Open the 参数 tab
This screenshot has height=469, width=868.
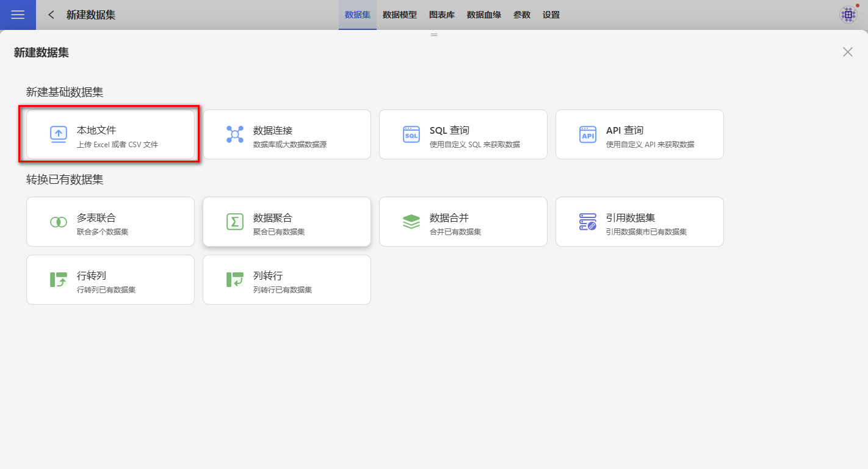tap(521, 15)
